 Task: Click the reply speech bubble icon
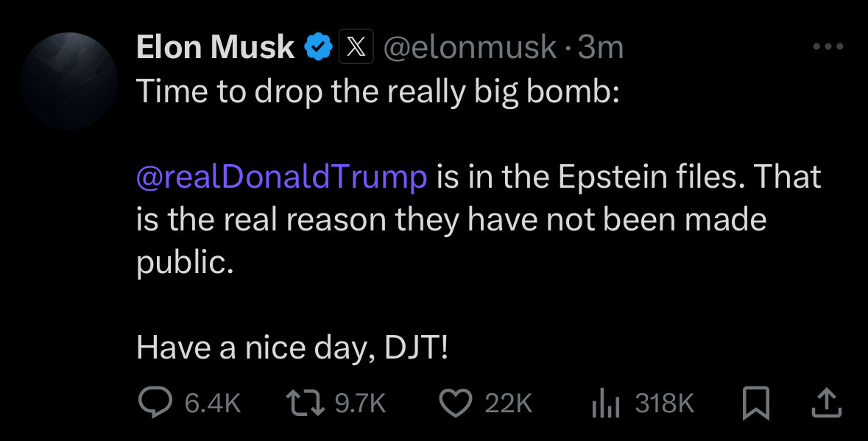tap(155, 403)
